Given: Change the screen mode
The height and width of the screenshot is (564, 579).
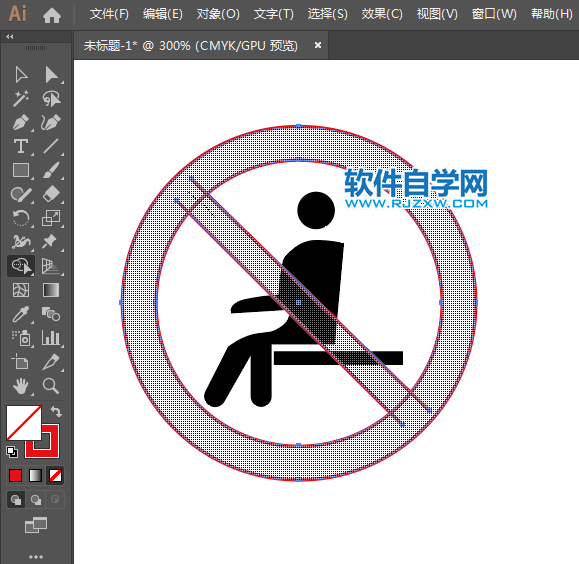Looking at the screenshot, I should (36, 525).
